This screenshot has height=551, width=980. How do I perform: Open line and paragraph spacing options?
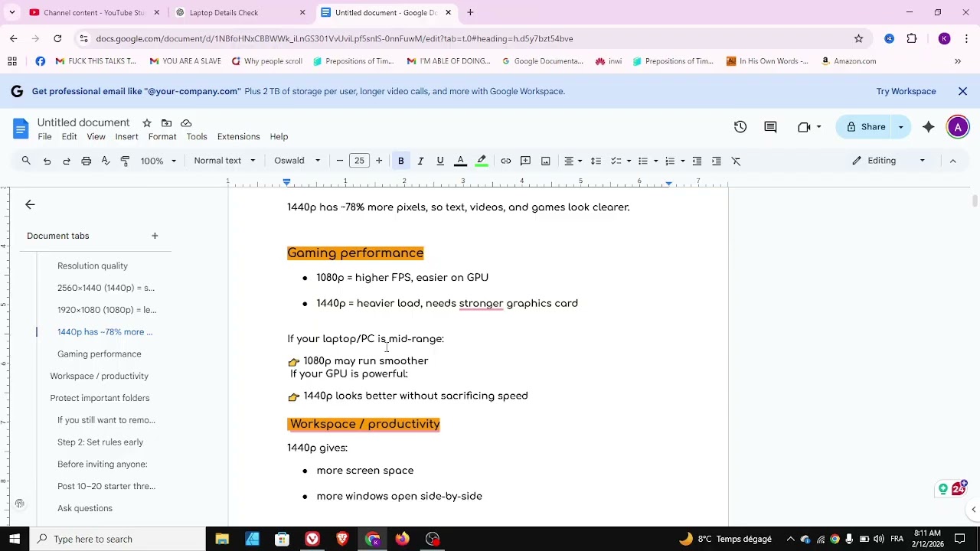pyautogui.click(x=596, y=161)
